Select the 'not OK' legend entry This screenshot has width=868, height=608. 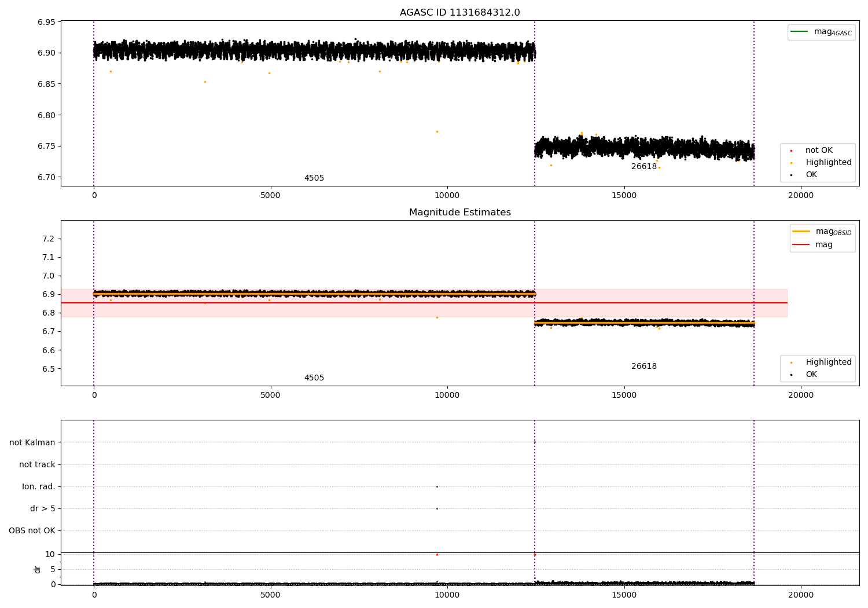tap(819, 151)
